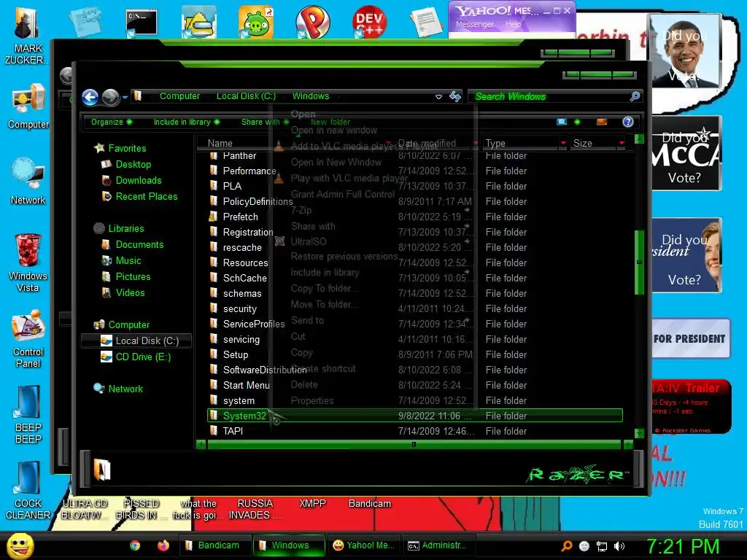747x560 pixels.
Task: Open the Organize menu
Action: [x=112, y=122]
